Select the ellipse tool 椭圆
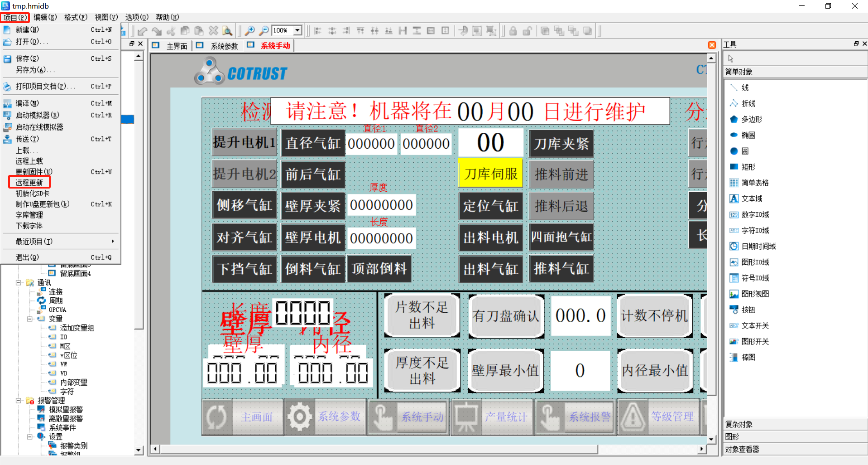 coord(748,135)
